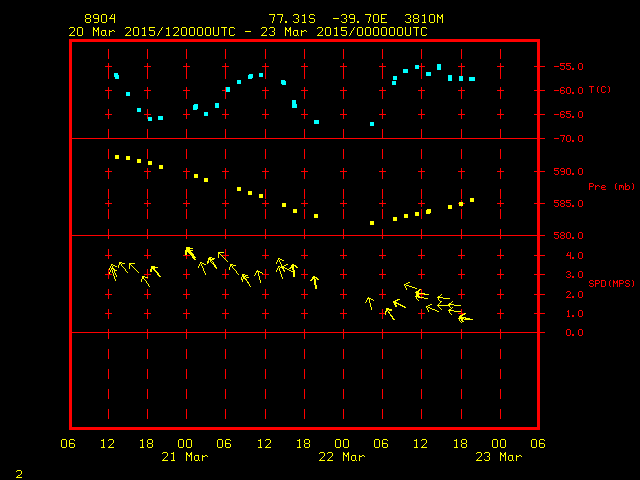Click the 00 hour label above 21 Mar
Viewport: 640px width, 480px height.
[x=185, y=444]
